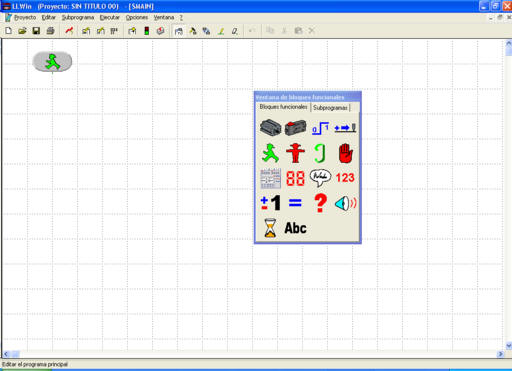Select the plus-minus 1 variable block
Image resolution: width=512 pixels, height=371 pixels.
(270, 203)
